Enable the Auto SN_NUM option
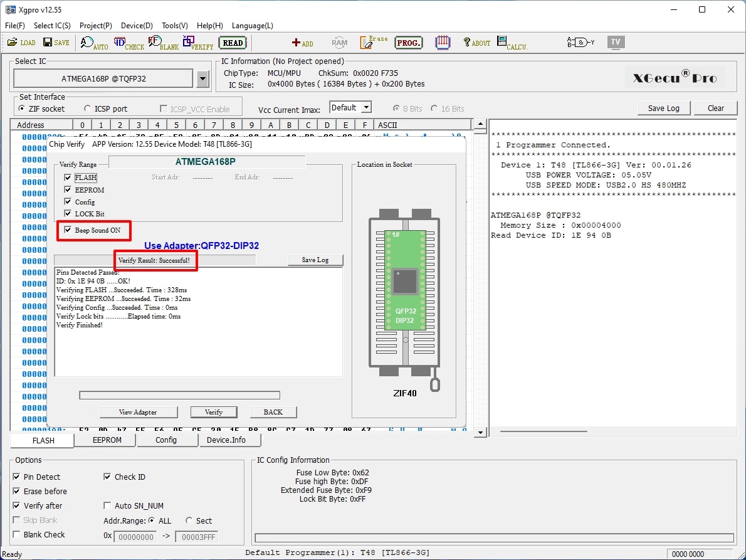Image resolution: width=746 pixels, height=560 pixels. pos(108,505)
